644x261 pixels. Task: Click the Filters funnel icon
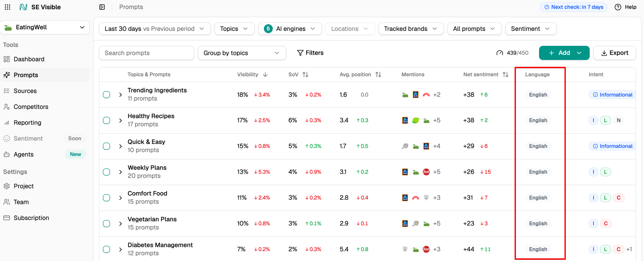point(300,53)
